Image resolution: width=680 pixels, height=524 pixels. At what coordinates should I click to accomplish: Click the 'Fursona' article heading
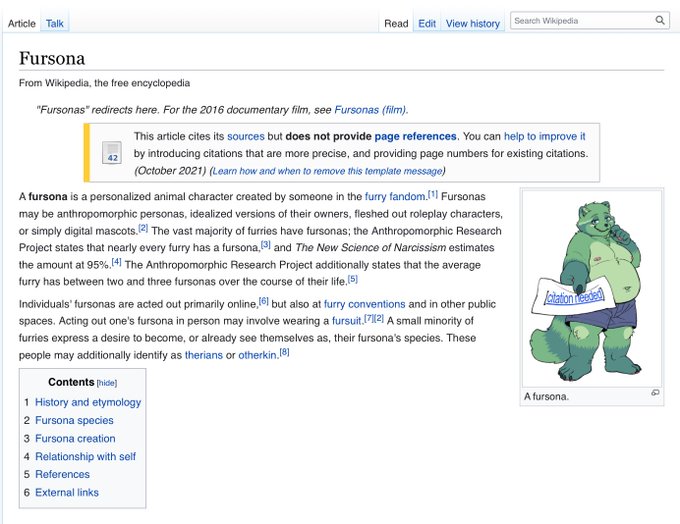52,59
